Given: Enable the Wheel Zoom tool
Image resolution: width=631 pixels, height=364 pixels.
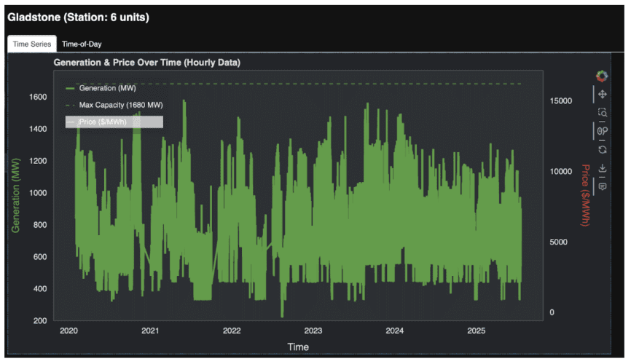Looking at the screenshot, I should click(x=602, y=131).
